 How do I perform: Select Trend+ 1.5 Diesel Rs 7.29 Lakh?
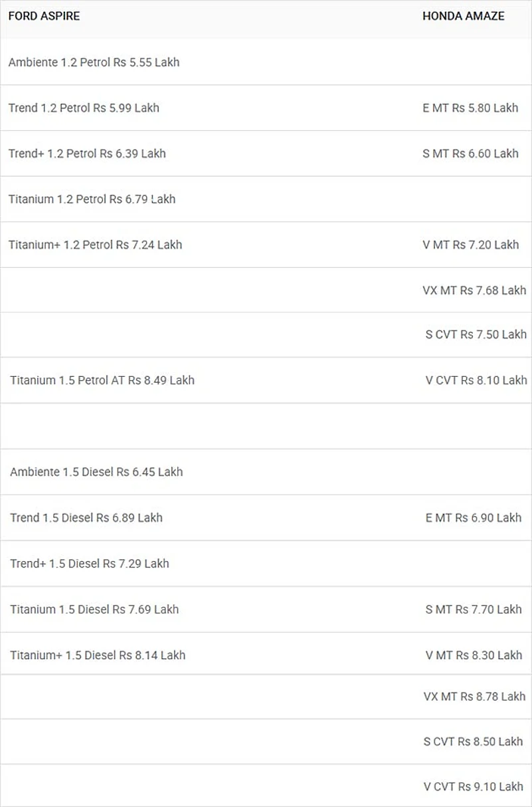[x=90, y=564]
